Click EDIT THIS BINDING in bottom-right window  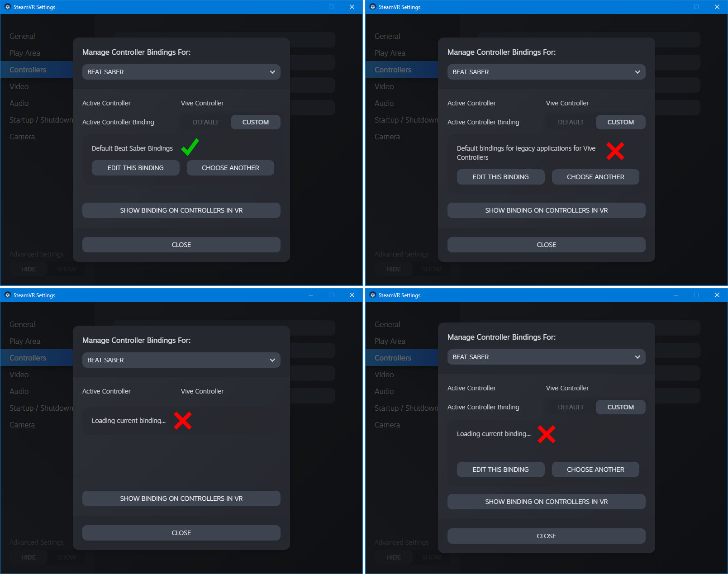[501, 470]
